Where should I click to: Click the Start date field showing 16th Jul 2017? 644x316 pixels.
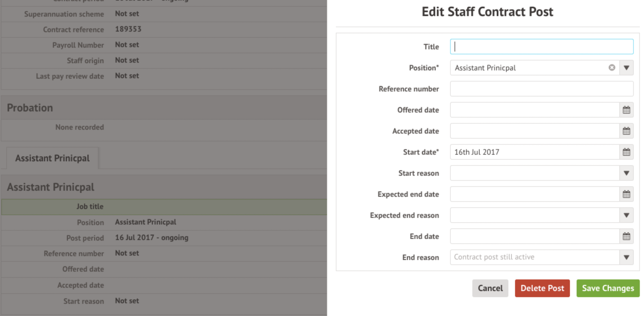click(534, 152)
